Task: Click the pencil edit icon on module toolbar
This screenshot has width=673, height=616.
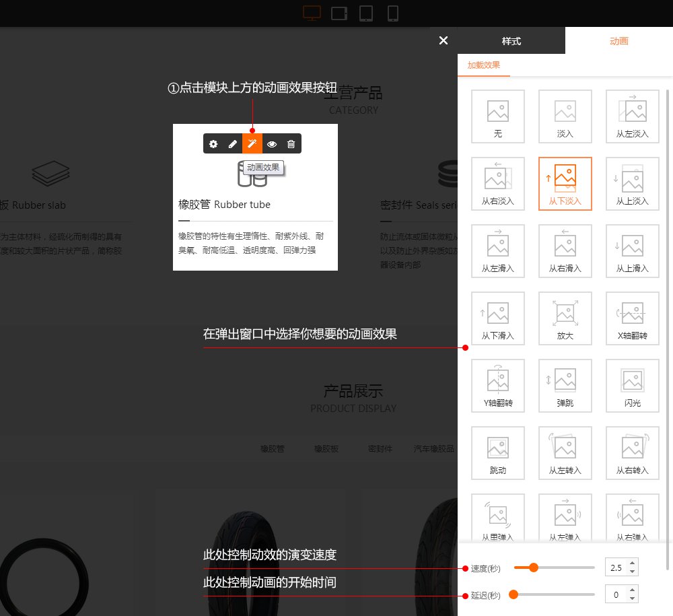Action: tap(233, 143)
